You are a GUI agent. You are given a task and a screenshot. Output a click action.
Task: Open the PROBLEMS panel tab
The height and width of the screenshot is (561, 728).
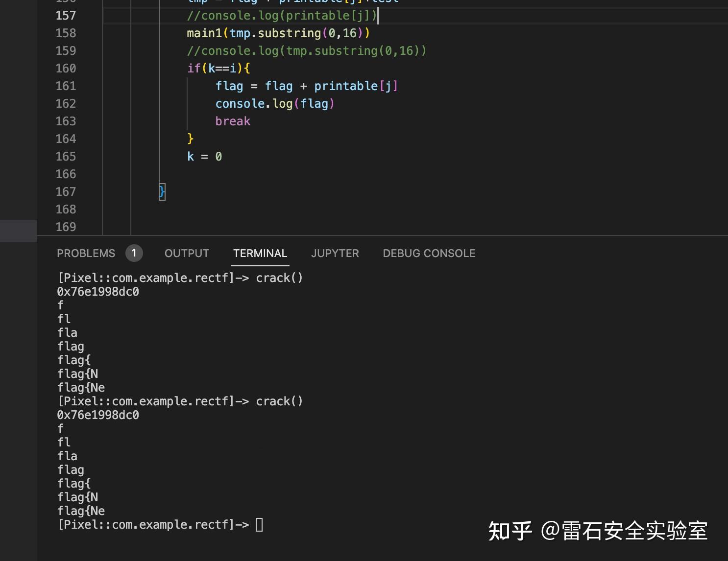click(x=86, y=253)
